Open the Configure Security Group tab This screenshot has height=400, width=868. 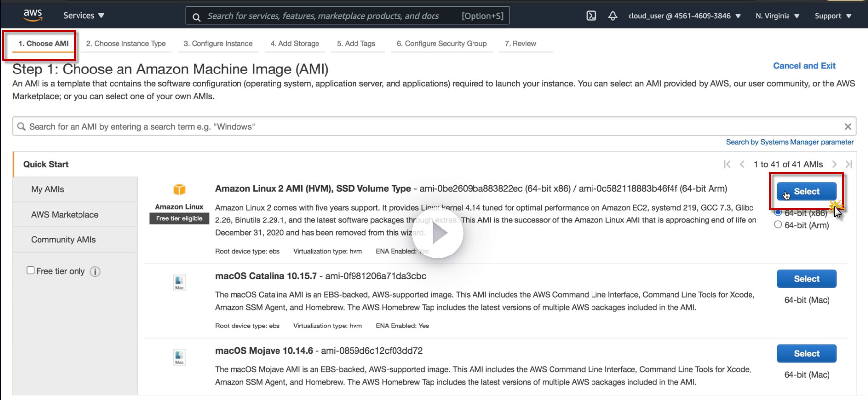[441, 43]
